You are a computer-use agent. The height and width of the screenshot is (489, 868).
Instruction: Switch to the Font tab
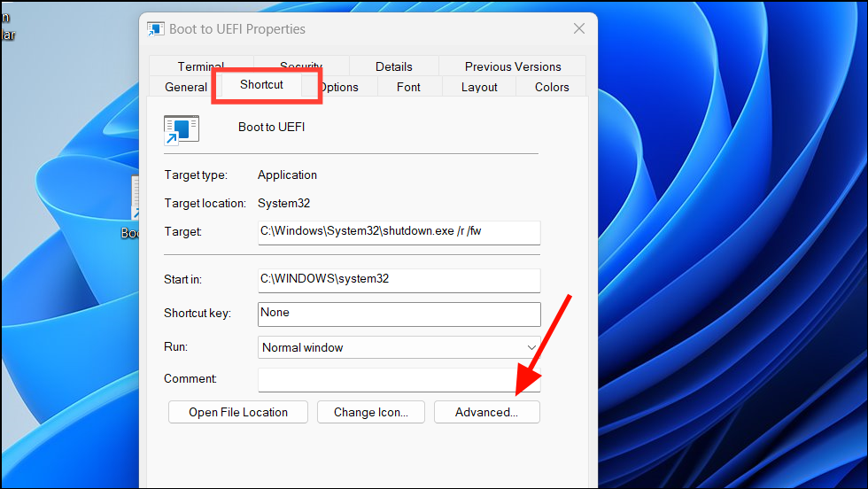click(x=408, y=87)
